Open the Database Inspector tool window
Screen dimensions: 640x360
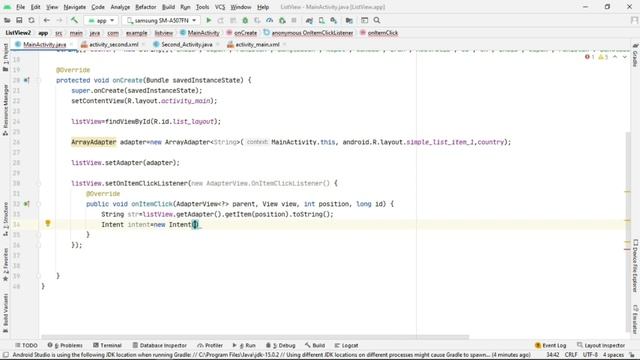coord(160,345)
